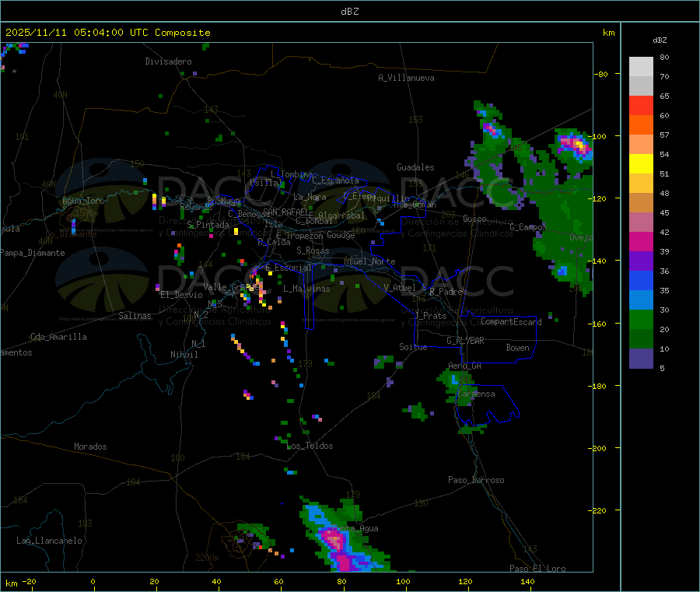Screen dimensions: 700x592
Task: Click the km label at bottom left
Action: coord(12,583)
